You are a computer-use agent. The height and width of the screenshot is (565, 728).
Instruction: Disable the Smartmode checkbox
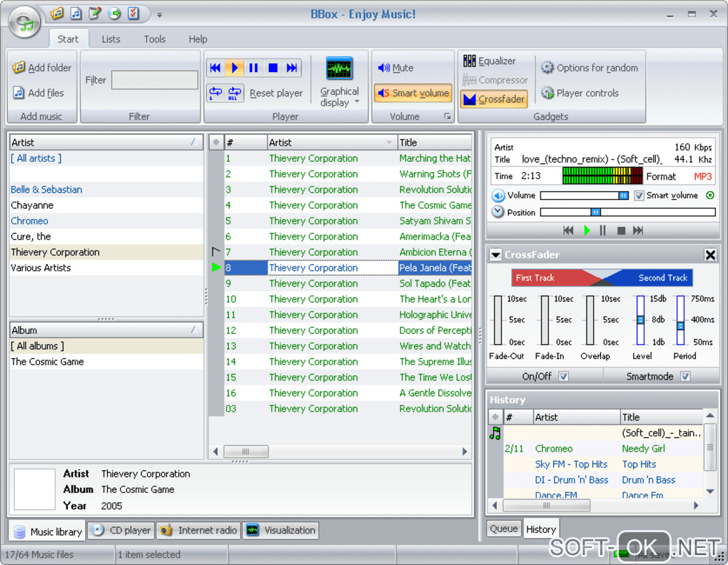[685, 377]
